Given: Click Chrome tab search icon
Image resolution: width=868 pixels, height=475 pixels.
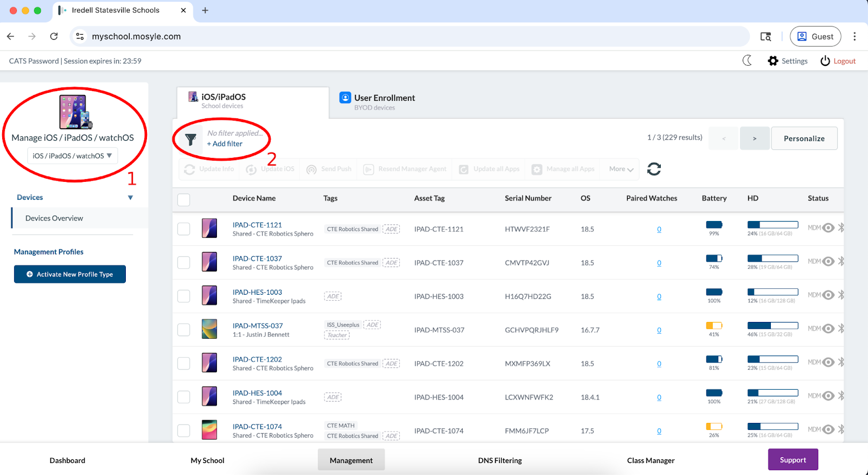Looking at the screenshot, I should coord(765,36).
